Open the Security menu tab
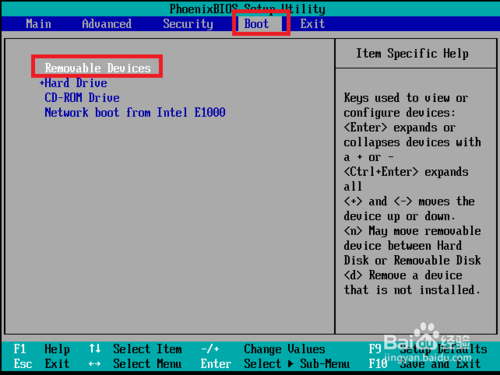 (188, 24)
